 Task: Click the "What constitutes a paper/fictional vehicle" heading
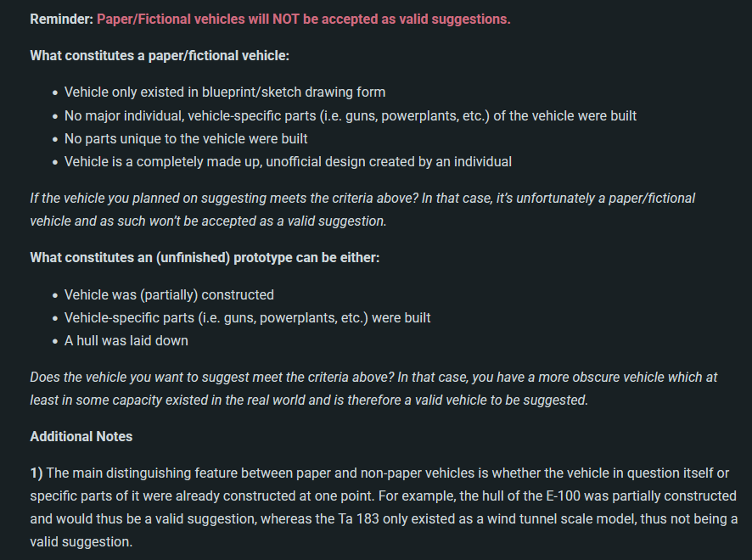159,55
